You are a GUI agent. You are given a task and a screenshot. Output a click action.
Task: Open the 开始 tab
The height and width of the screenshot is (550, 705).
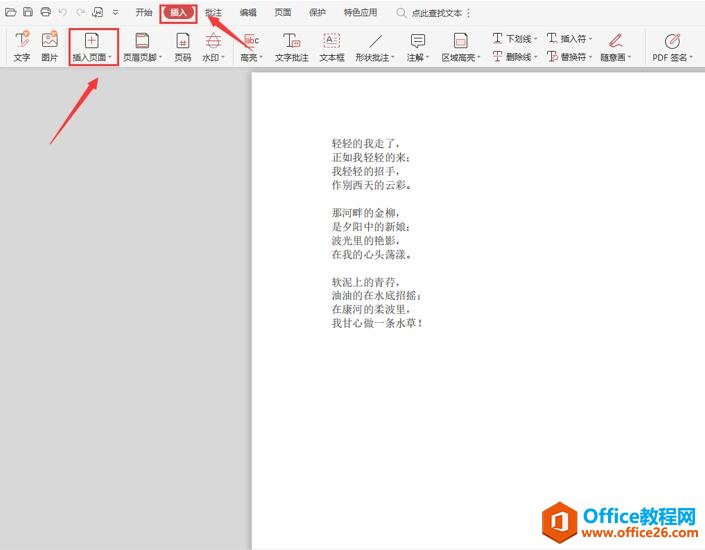[144, 13]
